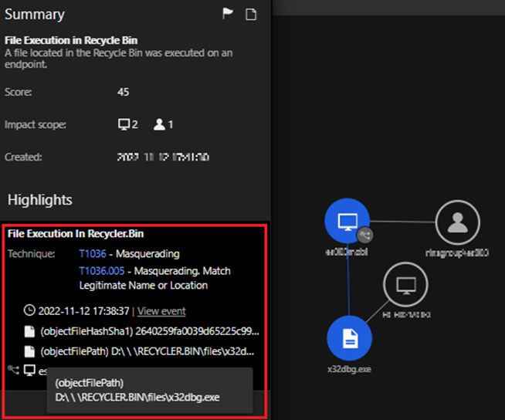Click the flag icon in Summary header
Viewport: 505px width, 420px height.
pyautogui.click(x=228, y=14)
